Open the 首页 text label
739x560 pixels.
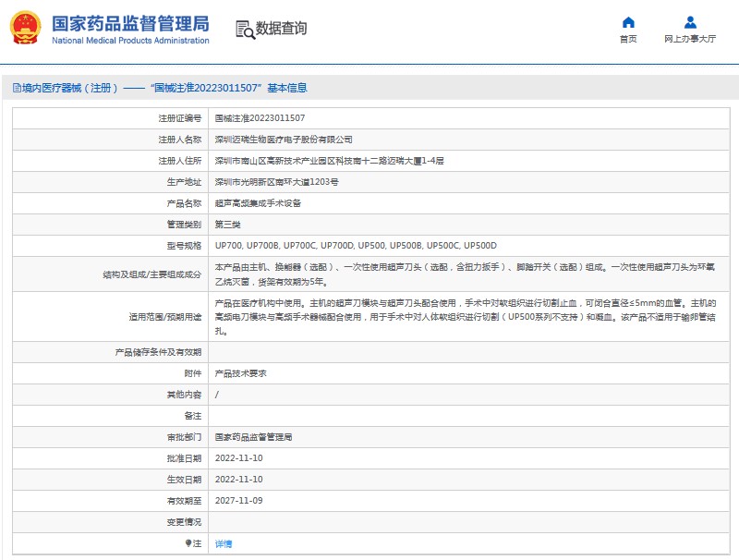(628, 40)
